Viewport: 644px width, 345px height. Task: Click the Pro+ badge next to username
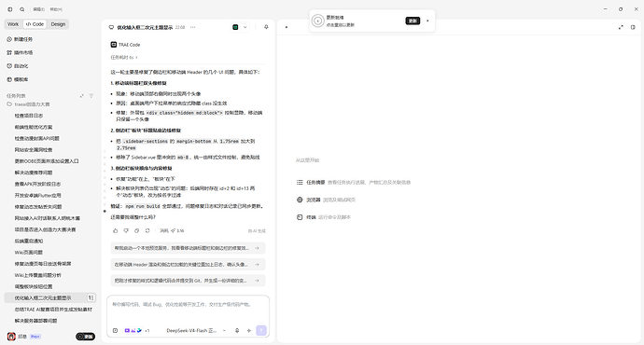(35, 337)
